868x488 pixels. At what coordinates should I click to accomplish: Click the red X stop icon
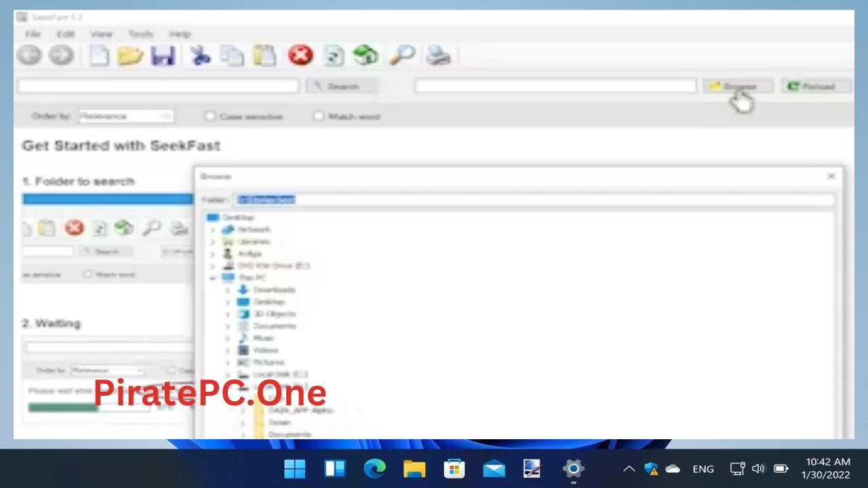pyautogui.click(x=300, y=56)
